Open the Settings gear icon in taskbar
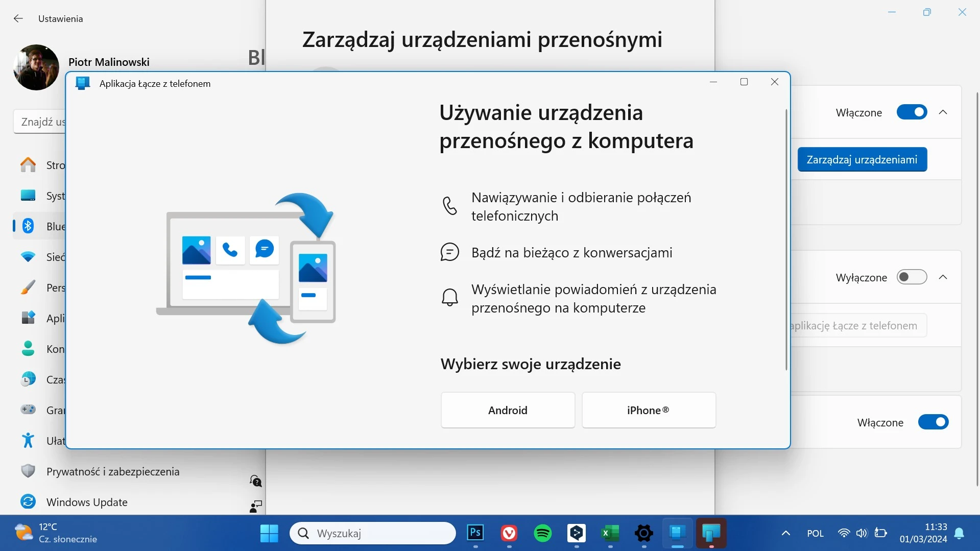980x551 pixels. click(643, 533)
